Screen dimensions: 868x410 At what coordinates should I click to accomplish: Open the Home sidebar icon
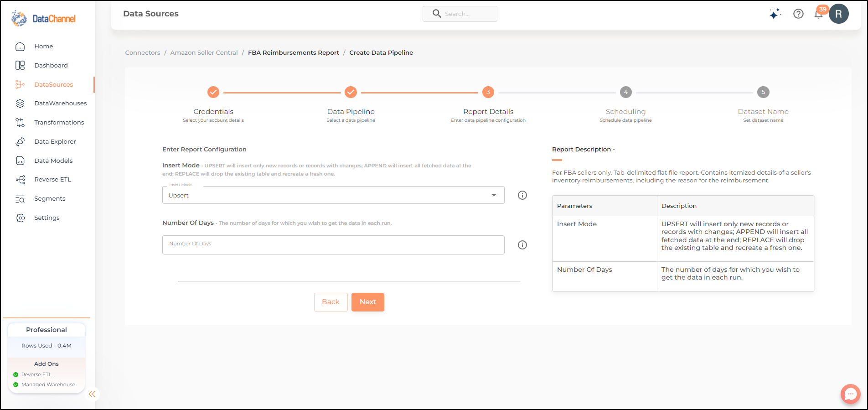coord(20,47)
